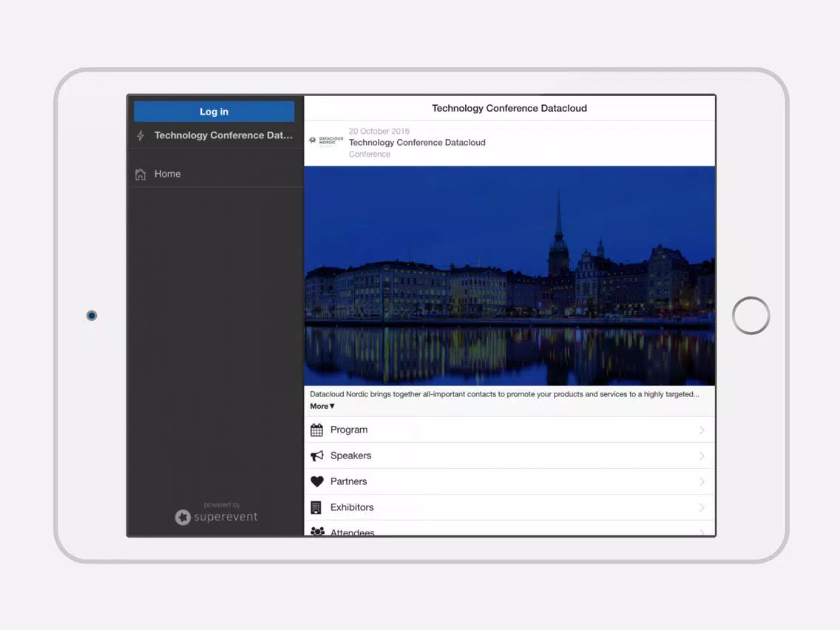Image resolution: width=840 pixels, height=630 pixels.
Task: Open the superevent powered-by link
Action: tap(217, 512)
